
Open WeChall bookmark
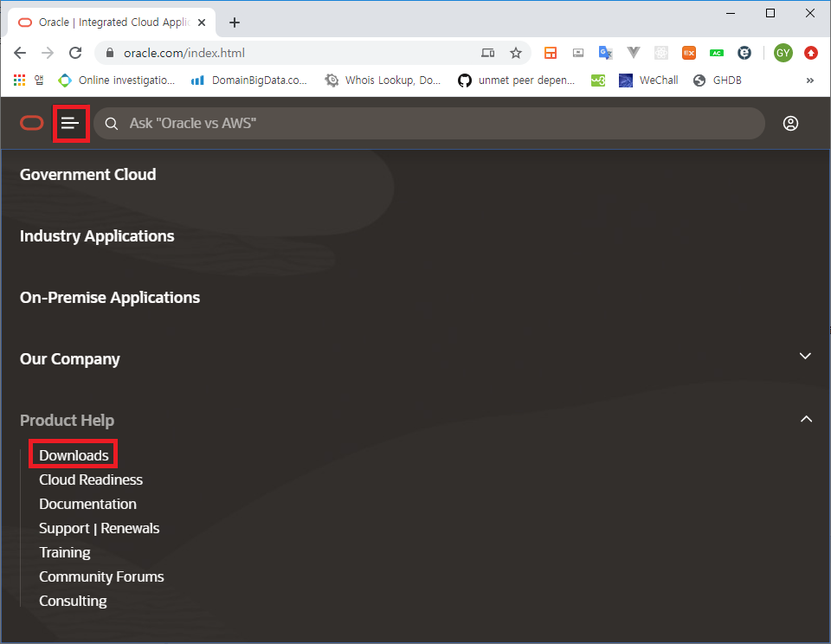pyautogui.click(x=648, y=80)
